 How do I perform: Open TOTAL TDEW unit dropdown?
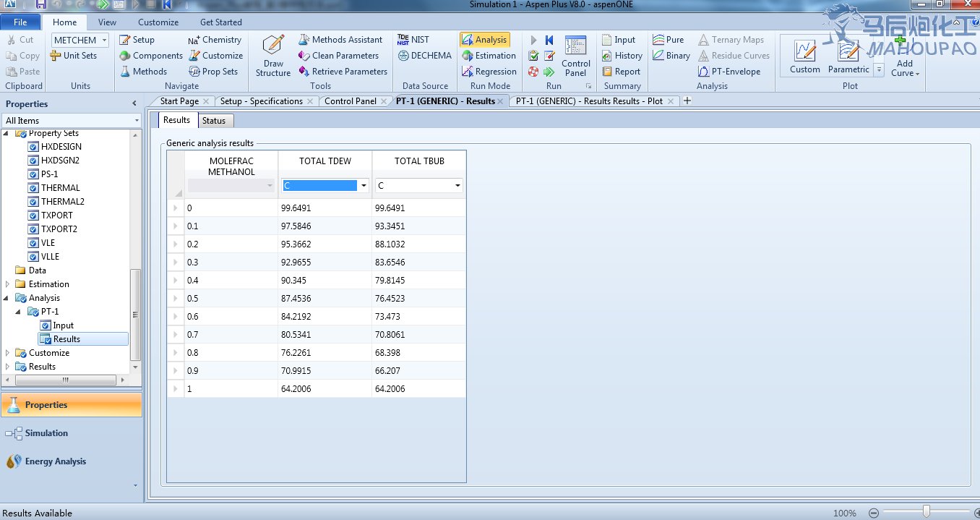coord(364,186)
